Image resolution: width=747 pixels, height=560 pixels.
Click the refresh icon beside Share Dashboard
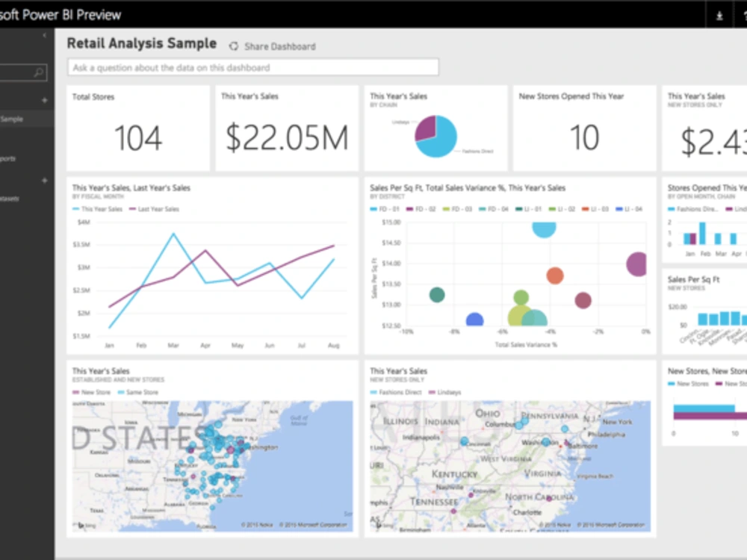point(235,46)
